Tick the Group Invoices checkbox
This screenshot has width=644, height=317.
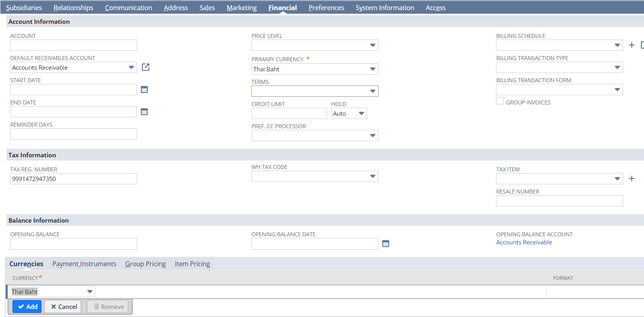500,101
